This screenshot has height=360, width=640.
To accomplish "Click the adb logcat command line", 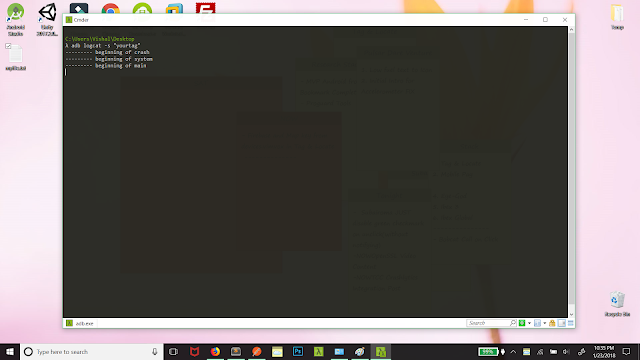I will (x=103, y=46).
